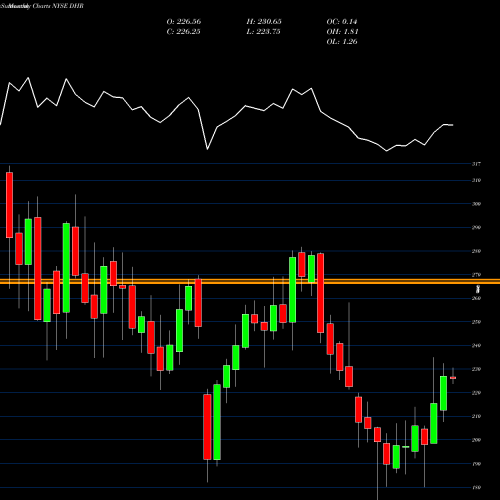Screen dimensions: 500x500
Task: Click the right end of the white indicator line
Action: pyautogui.click(x=452, y=125)
